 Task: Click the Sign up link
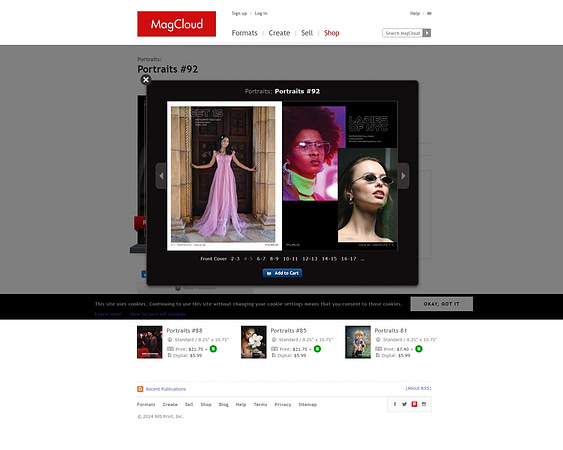pos(239,13)
